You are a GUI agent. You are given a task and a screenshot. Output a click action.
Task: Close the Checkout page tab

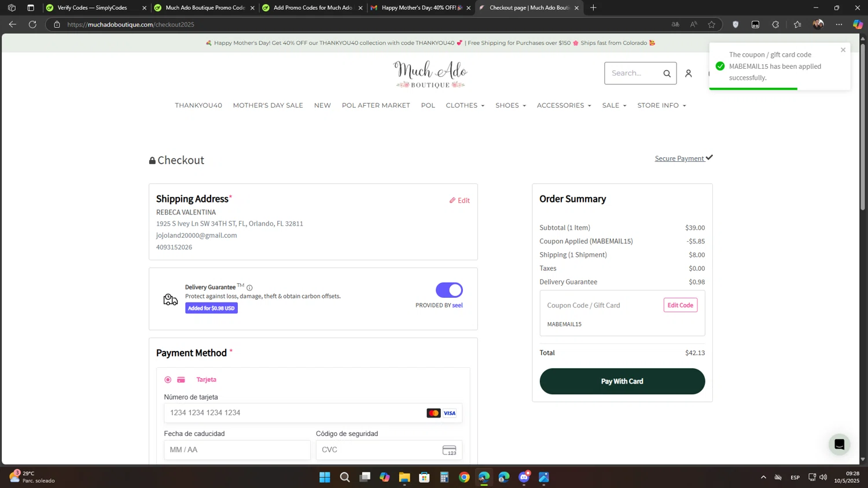(576, 8)
